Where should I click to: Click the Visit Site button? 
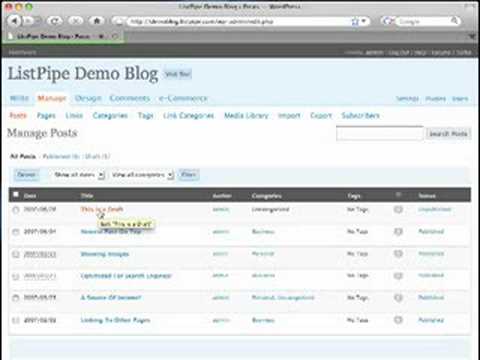[x=178, y=74]
